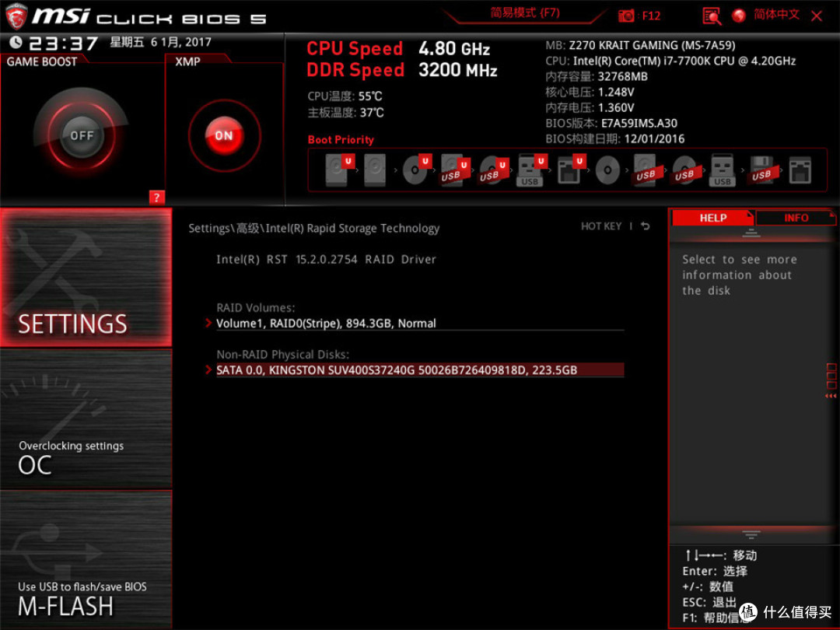Expand the SATA 0.0 Kingston disk chevron
840x630 pixels.
208,369
